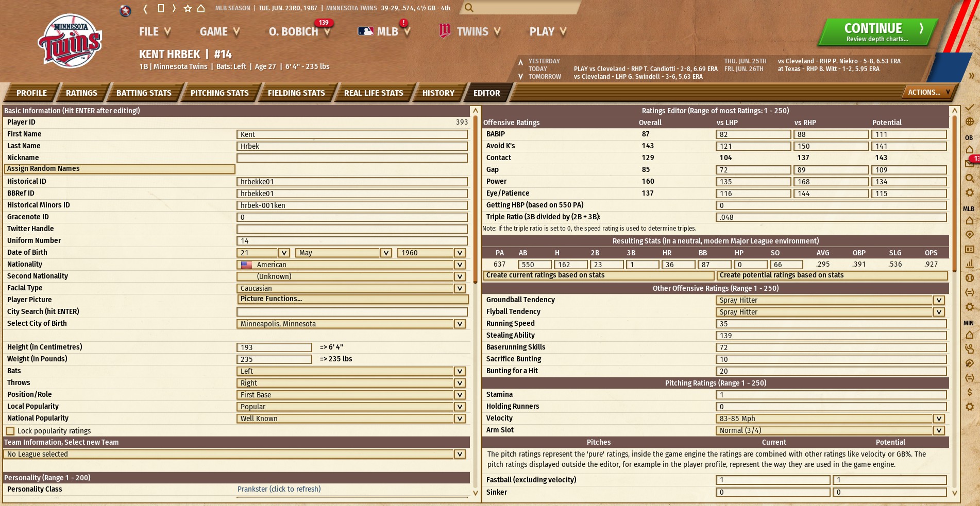
Task: Open the globe icon in right sidebar
Action: pos(969,122)
